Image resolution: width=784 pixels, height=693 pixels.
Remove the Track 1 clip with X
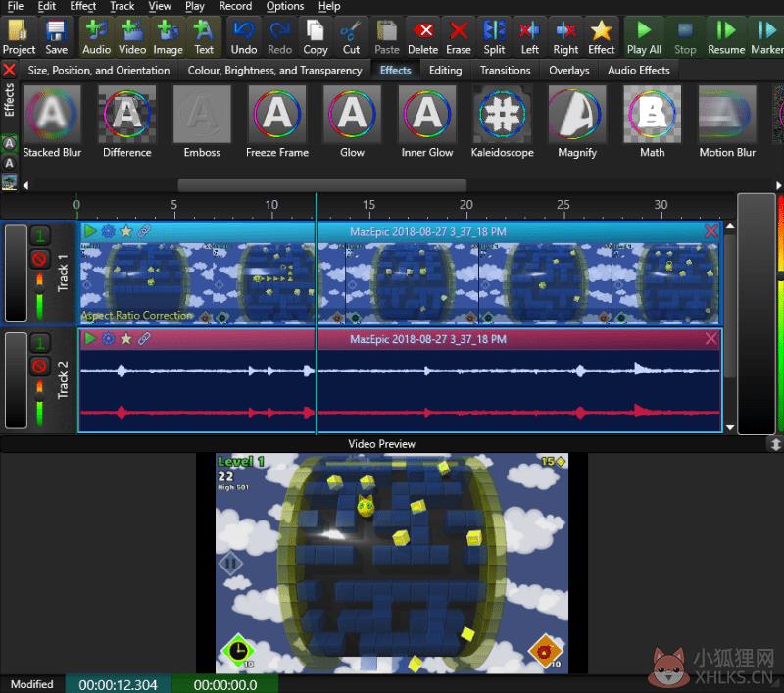tap(711, 231)
